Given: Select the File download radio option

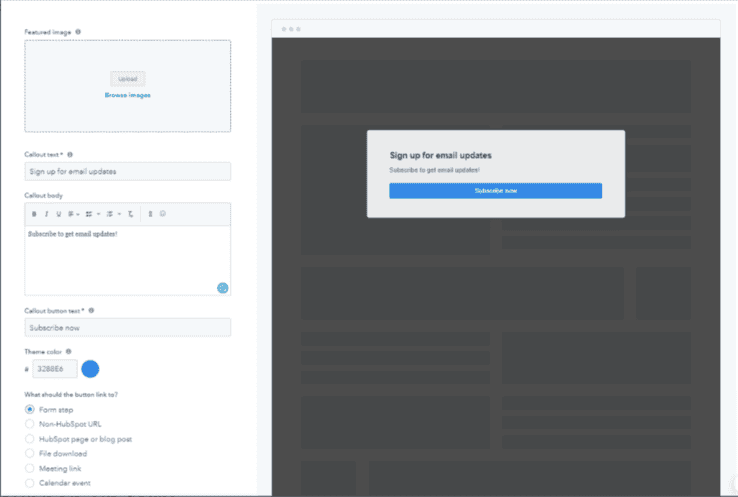Looking at the screenshot, I should (29, 453).
